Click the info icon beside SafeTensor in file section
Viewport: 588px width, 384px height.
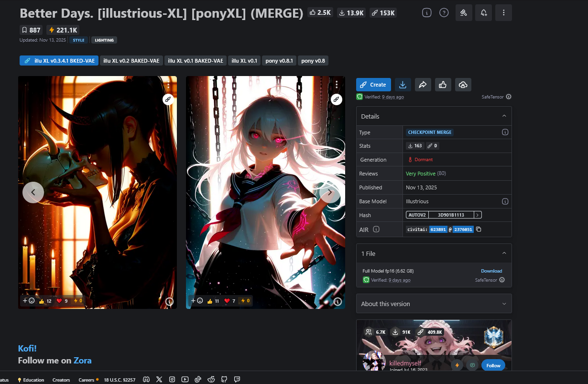[x=502, y=280]
